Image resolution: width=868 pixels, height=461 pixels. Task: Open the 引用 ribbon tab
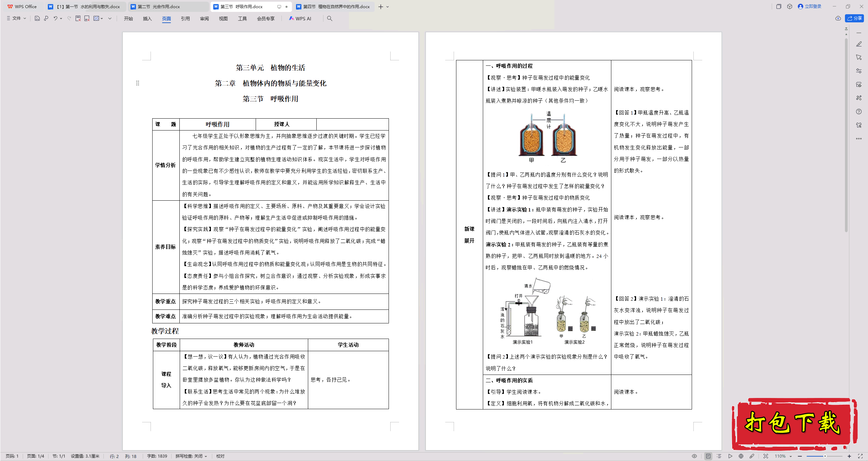pos(185,19)
